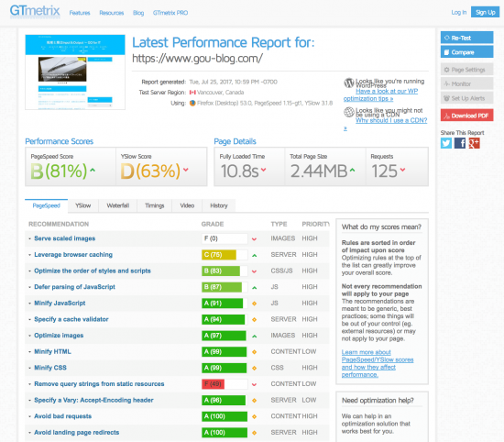Select the PageSpeed tab

click(x=47, y=205)
